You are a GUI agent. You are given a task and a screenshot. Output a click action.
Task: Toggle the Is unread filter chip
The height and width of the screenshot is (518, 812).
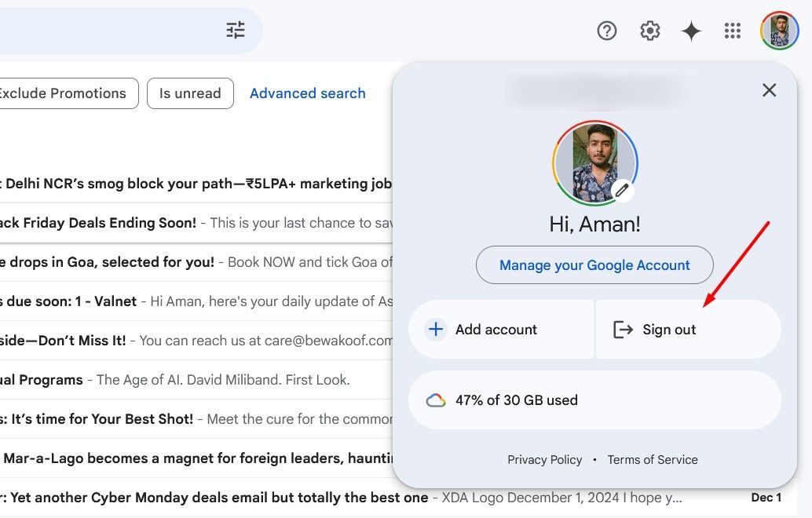pyautogui.click(x=190, y=93)
